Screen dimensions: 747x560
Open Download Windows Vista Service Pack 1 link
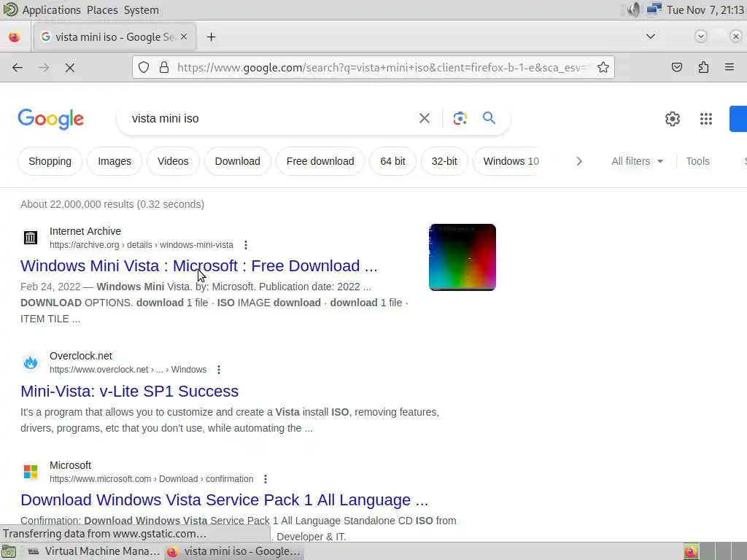(x=225, y=500)
